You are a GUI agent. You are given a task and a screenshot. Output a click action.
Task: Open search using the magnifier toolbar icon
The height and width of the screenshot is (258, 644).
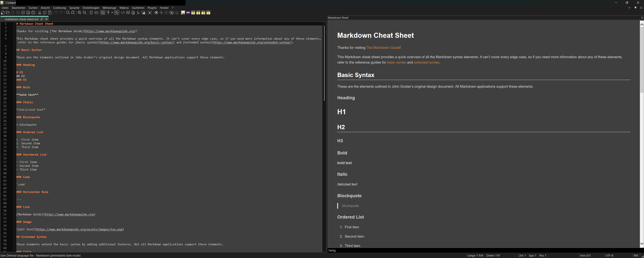(x=68, y=13)
